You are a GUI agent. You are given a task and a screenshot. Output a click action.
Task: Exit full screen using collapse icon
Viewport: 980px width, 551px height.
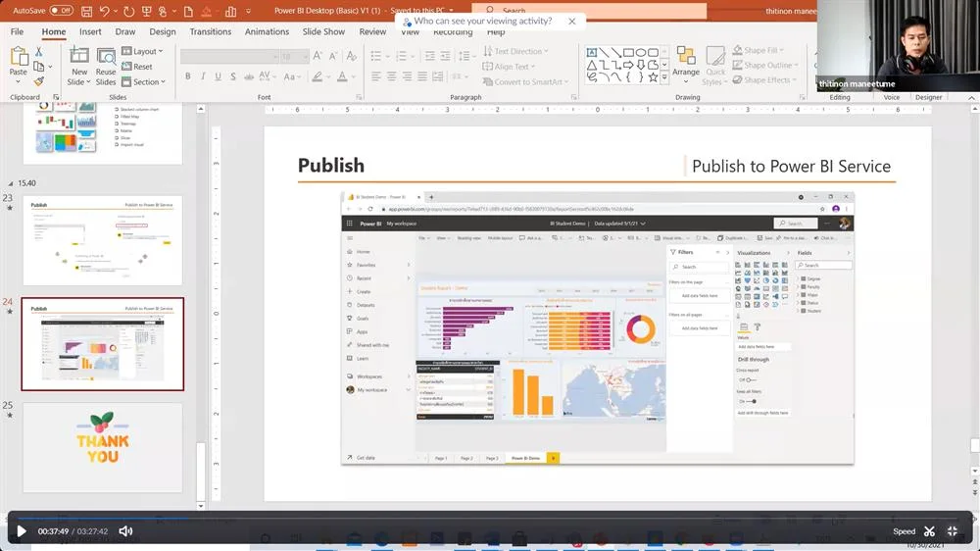(952, 531)
